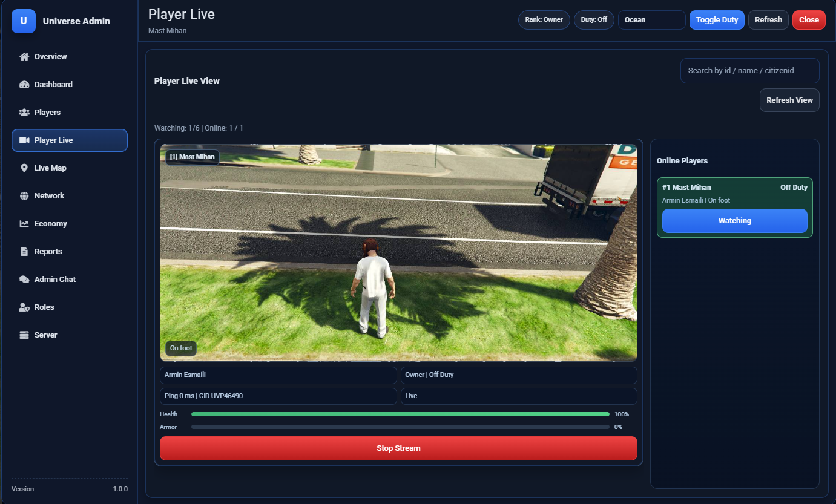Image resolution: width=836 pixels, height=504 pixels.
Task: Open the Ocean theme selector
Action: tap(651, 20)
